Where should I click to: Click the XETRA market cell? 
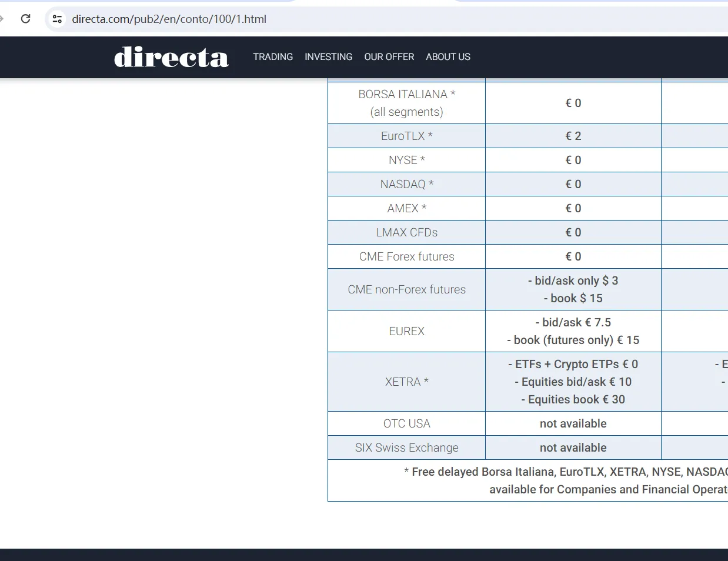click(x=406, y=382)
